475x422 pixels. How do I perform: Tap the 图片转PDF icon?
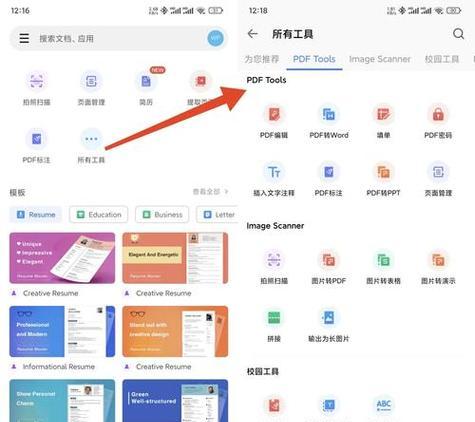(329, 260)
